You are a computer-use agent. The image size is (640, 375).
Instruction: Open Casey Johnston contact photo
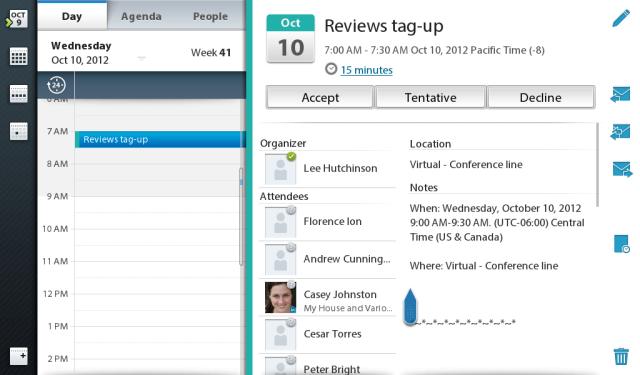pyautogui.click(x=280, y=297)
